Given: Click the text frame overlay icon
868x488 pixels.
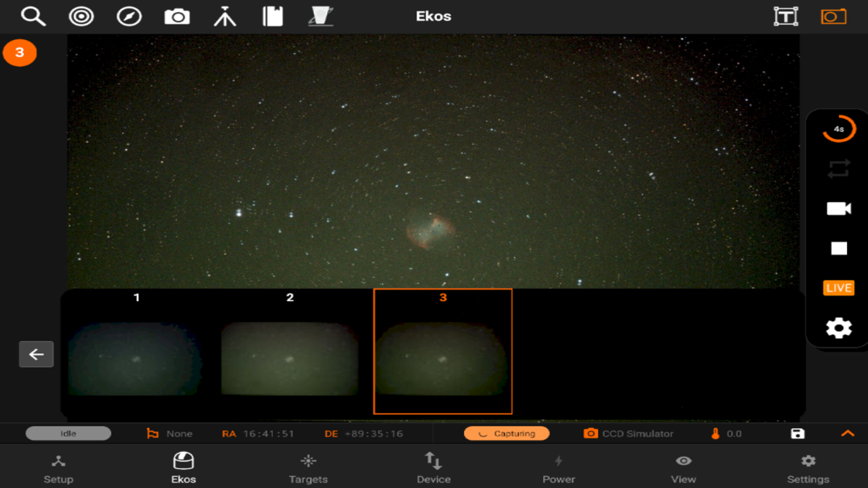Looking at the screenshot, I should [x=786, y=16].
